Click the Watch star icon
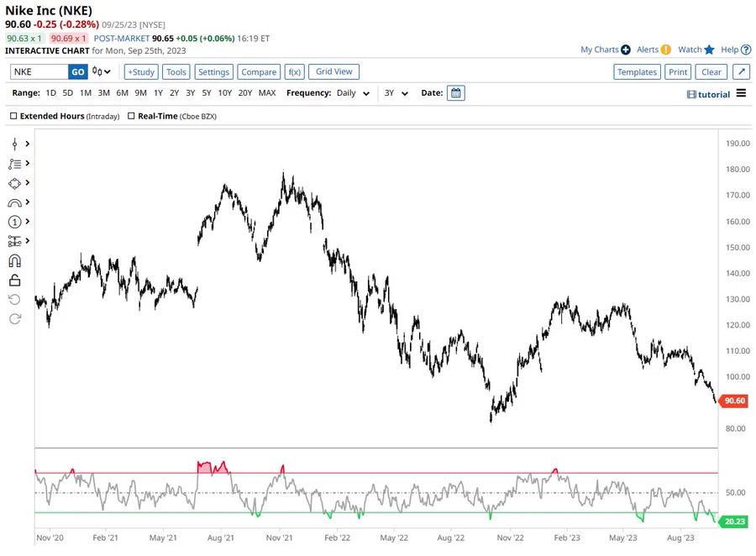 (x=709, y=50)
